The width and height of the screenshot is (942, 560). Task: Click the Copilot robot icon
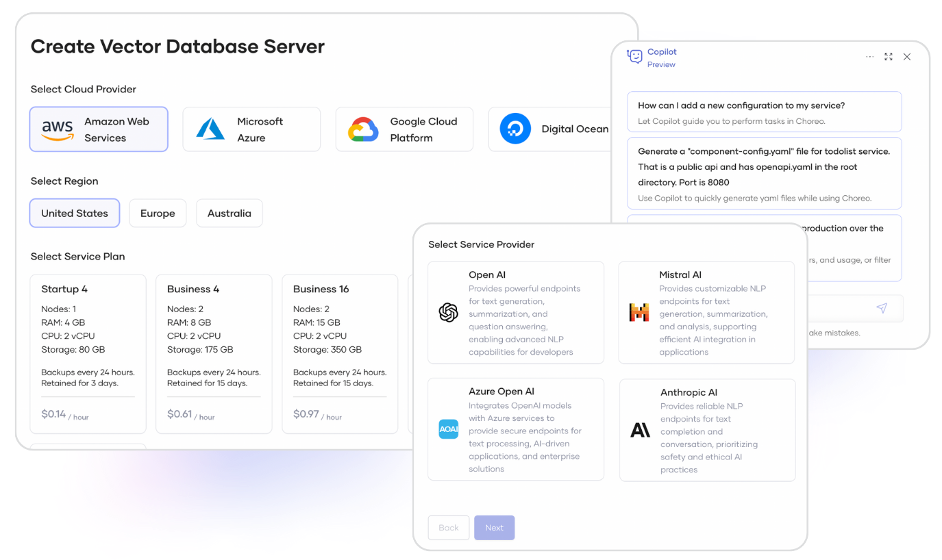point(635,57)
